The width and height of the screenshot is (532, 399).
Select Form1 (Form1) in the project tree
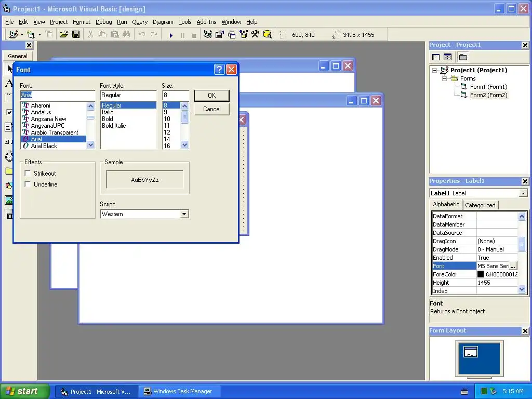(x=488, y=87)
